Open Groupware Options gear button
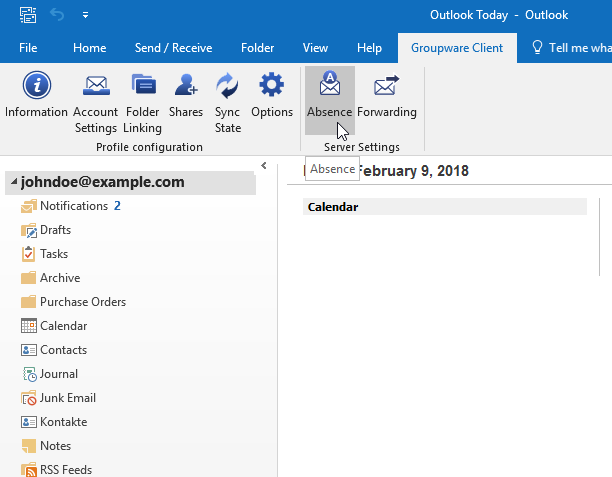612x477 pixels. click(272, 95)
